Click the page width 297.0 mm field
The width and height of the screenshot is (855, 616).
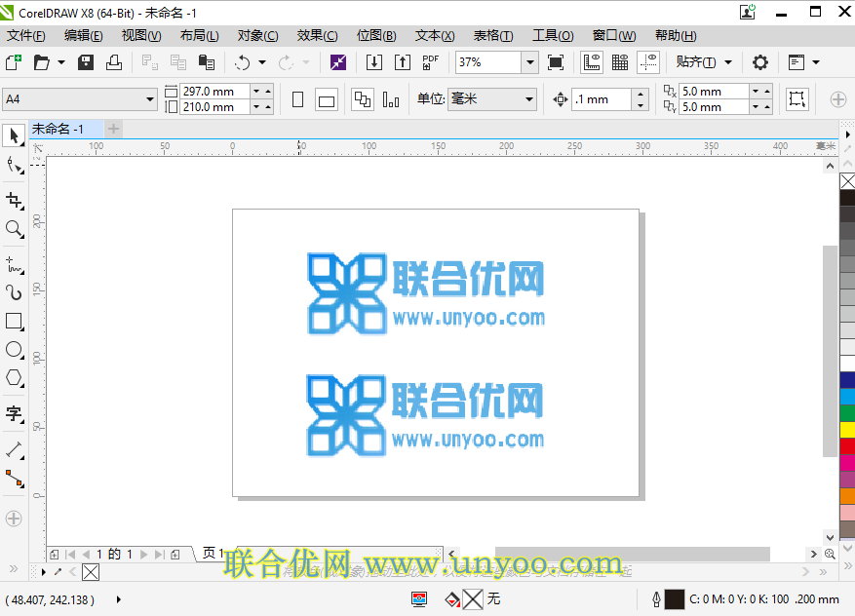(x=214, y=91)
